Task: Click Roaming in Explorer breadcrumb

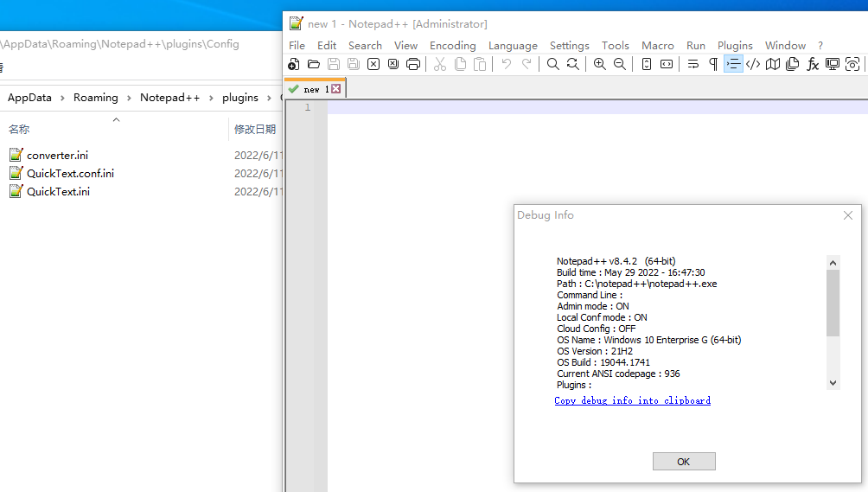Action: (x=96, y=98)
